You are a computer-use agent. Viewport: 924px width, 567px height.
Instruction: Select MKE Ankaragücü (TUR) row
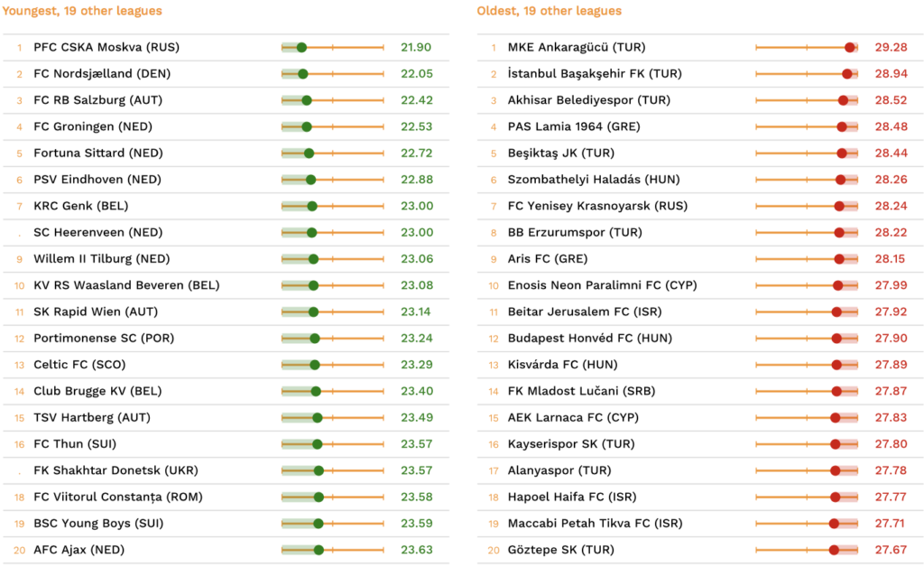click(x=700, y=47)
